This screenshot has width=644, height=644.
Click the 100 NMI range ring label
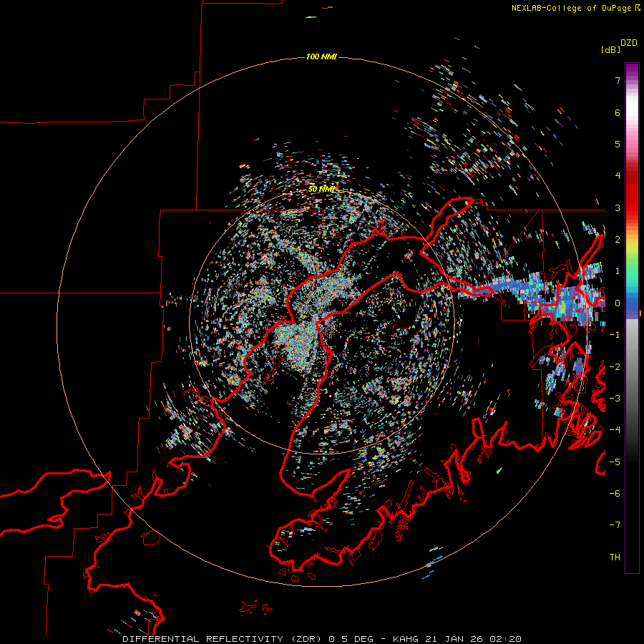click(x=321, y=57)
